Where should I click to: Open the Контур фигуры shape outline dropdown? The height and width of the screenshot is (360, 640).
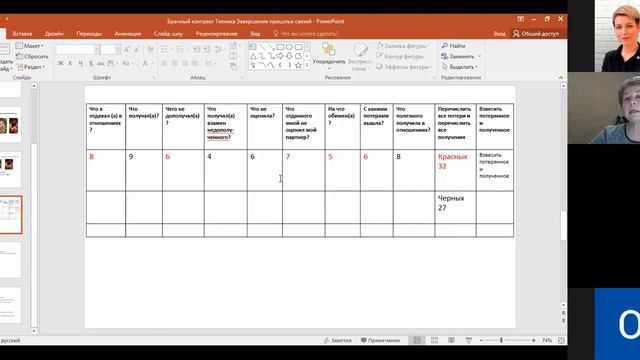pos(402,56)
